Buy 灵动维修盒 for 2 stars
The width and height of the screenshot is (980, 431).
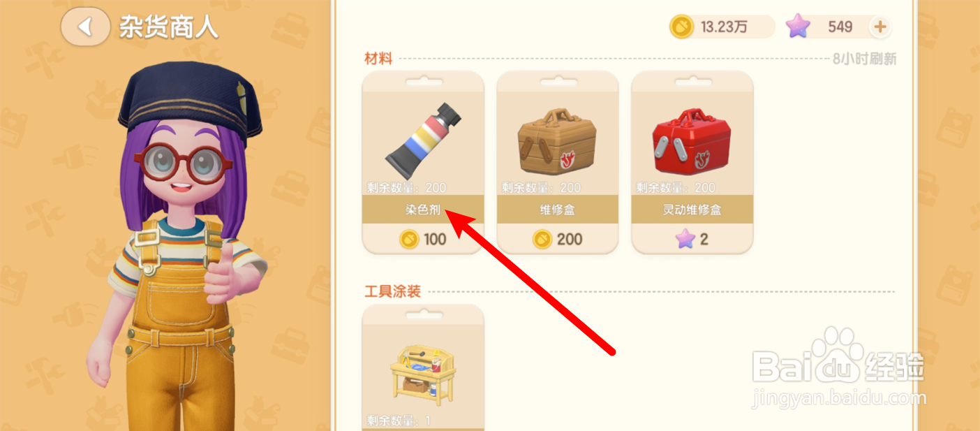692,240
